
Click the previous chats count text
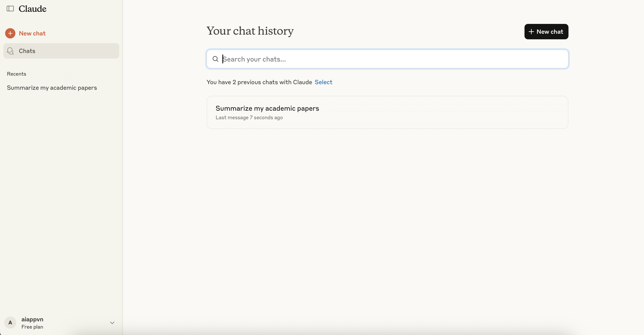259,82
